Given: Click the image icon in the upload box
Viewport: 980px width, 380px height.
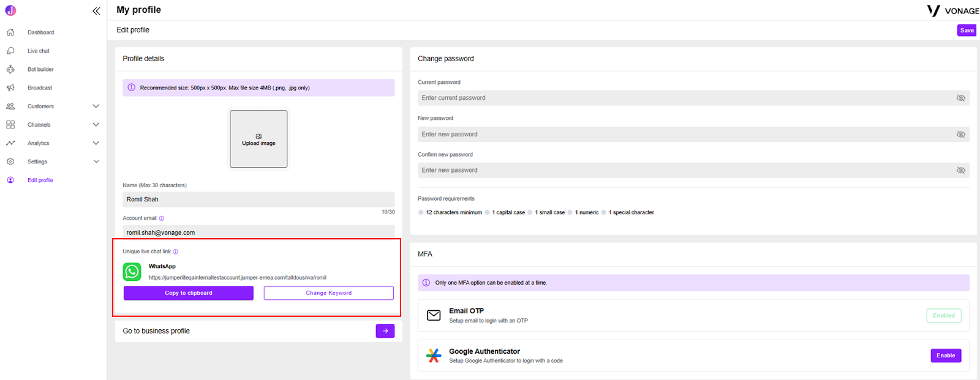Looking at the screenshot, I should point(258,136).
